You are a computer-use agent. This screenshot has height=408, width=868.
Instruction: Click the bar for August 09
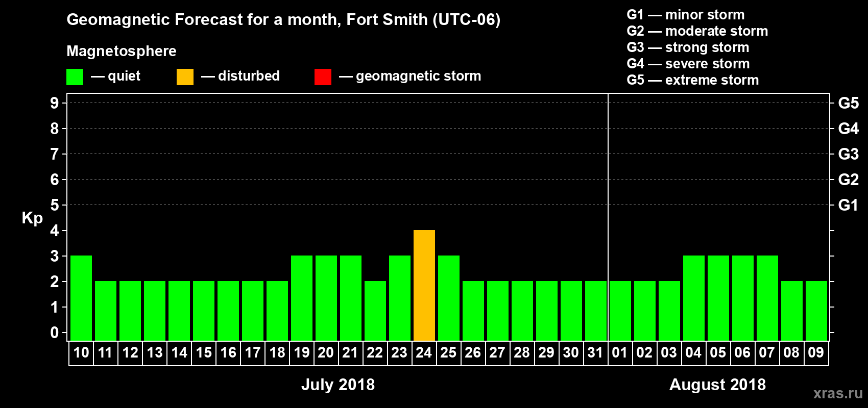coord(816,311)
